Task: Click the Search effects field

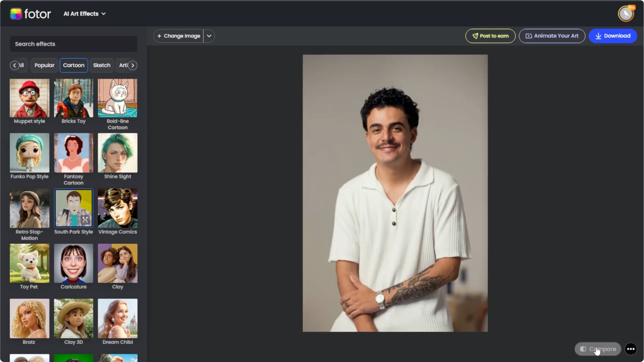Action: pyautogui.click(x=73, y=44)
